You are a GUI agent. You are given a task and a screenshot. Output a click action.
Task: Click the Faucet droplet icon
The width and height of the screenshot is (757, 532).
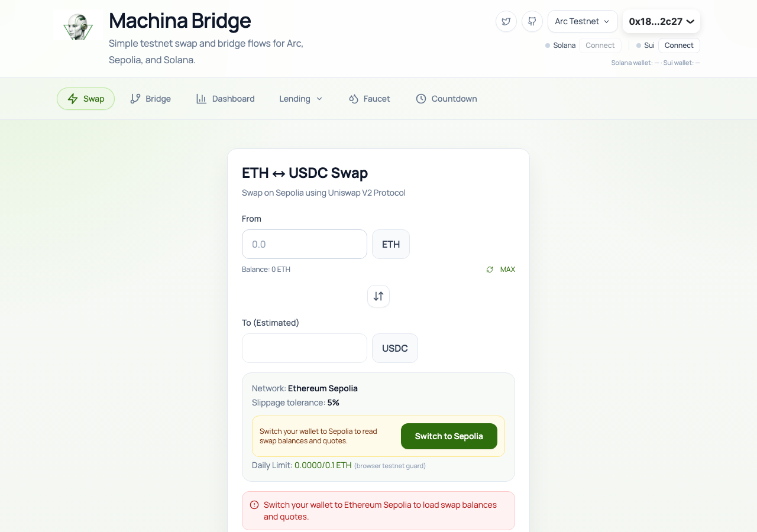(x=354, y=99)
